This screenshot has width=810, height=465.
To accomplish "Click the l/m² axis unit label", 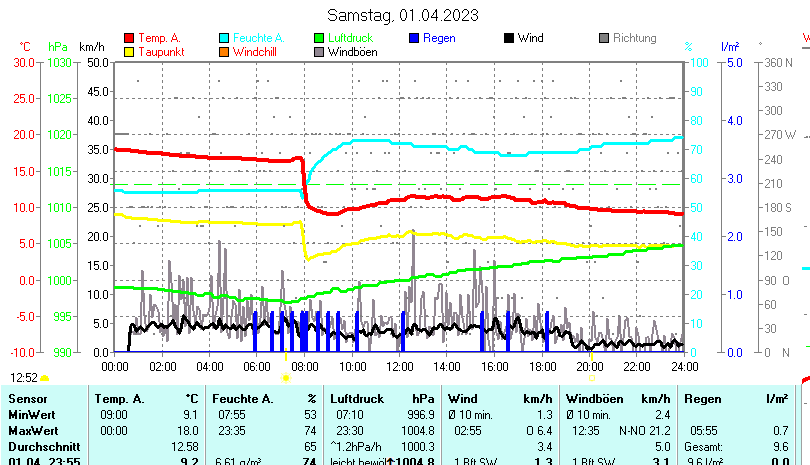I will click(x=729, y=47).
